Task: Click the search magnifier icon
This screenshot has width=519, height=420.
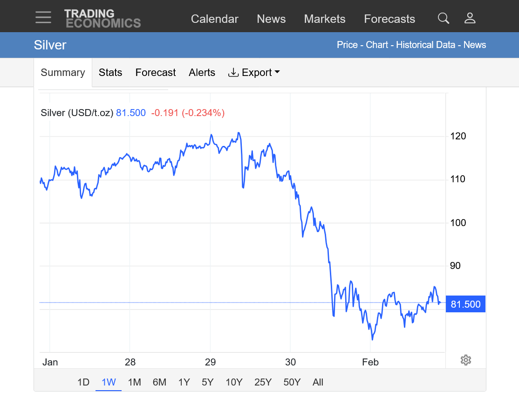Action: click(x=444, y=18)
